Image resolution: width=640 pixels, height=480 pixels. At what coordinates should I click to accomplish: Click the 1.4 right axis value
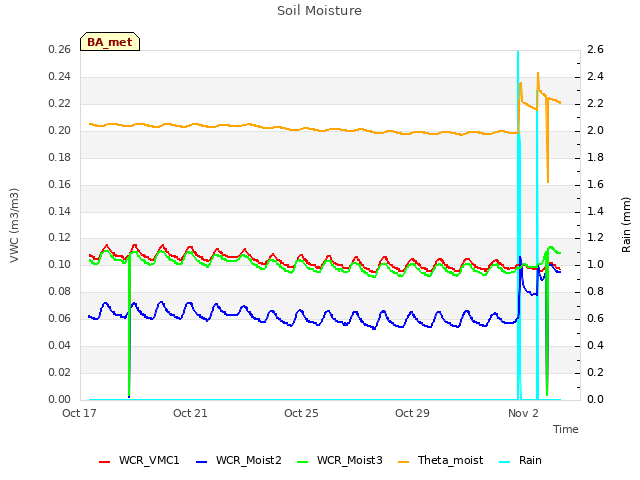point(595,211)
